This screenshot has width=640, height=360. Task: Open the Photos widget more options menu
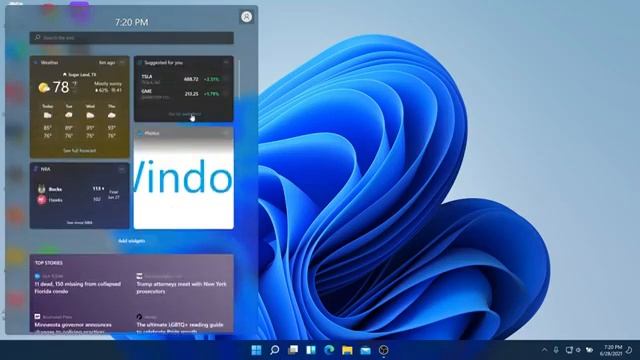click(x=226, y=133)
